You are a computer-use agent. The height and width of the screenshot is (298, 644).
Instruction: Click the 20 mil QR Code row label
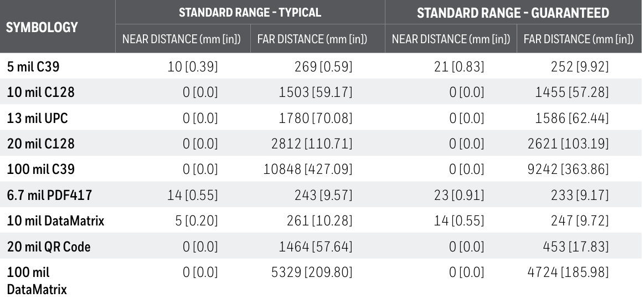pos(49,247)
